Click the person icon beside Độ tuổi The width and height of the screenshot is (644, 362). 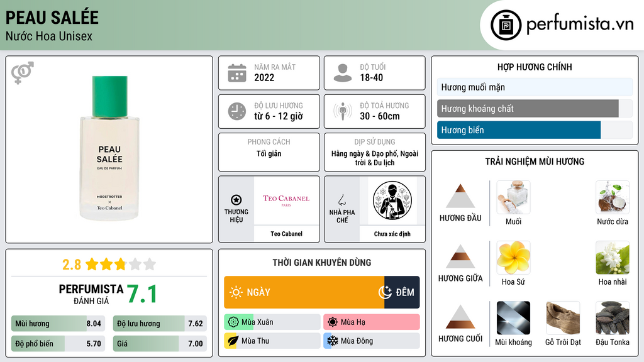pos(343,73)
